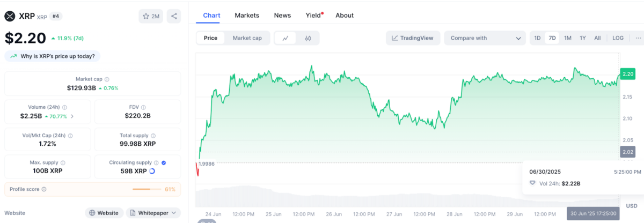Switch to candlestick chart view icon

[x=308, y=38]
